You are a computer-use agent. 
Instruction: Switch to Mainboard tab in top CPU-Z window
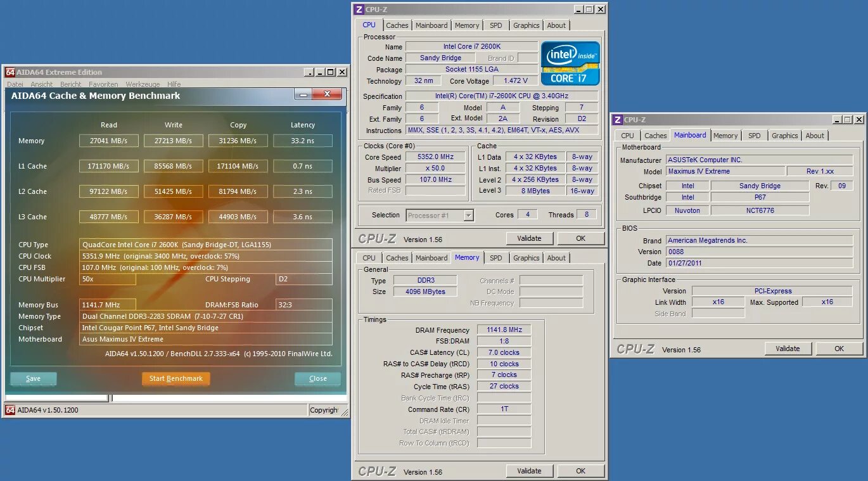point(431,25)
